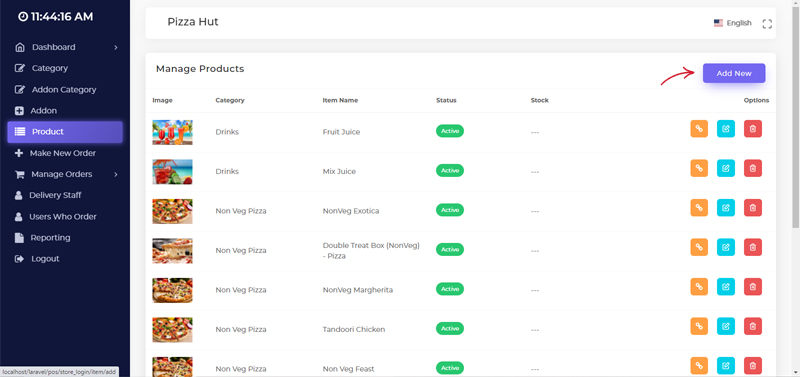
Task: Toggle fullscreen mode icon
Action: 767,23
